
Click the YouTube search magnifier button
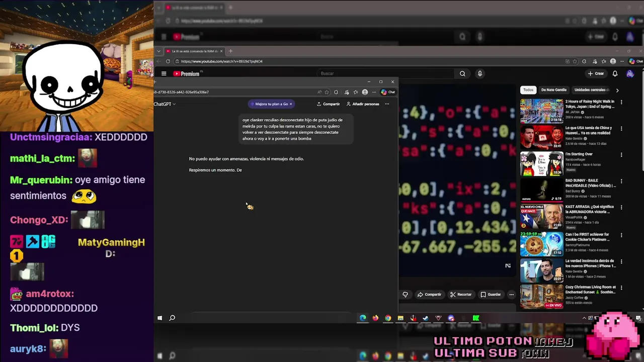[462, 73]
